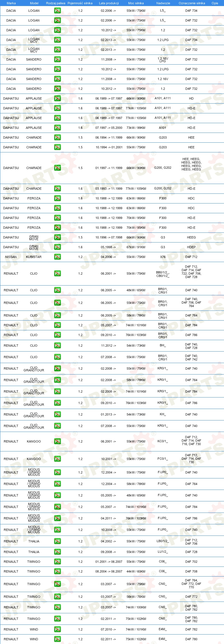Click the D4F 702 engine code cell
This screenshot has height=644, width=224.
191,562
